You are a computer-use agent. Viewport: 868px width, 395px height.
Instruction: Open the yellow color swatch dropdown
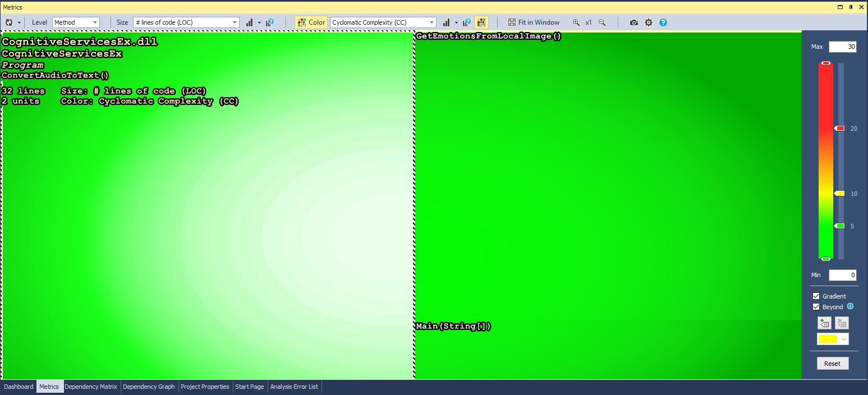point(833,339)
